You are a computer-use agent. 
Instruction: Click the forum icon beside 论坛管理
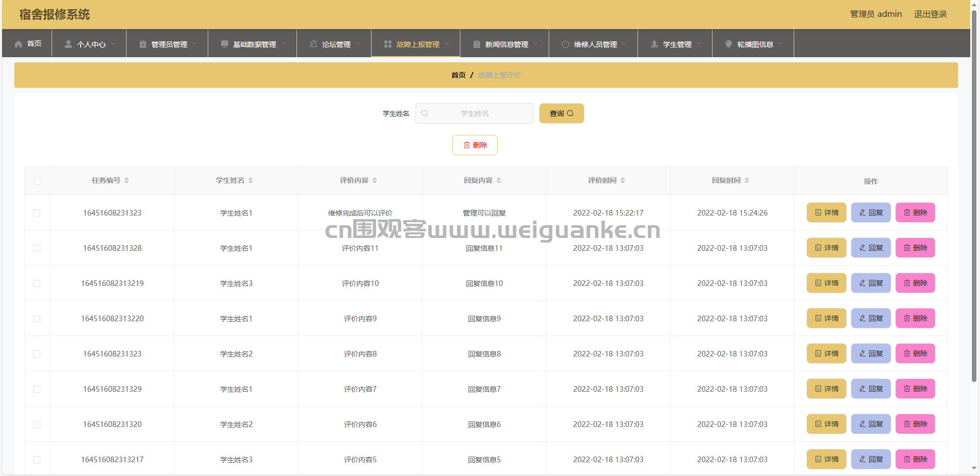click(313, 44)
